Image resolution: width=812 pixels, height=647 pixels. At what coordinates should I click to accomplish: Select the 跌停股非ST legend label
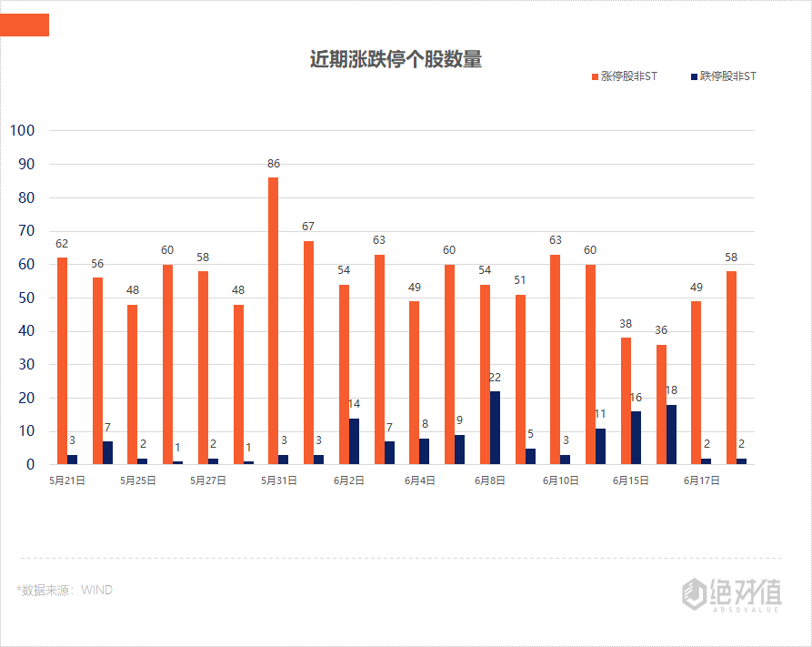pos(727,77)
